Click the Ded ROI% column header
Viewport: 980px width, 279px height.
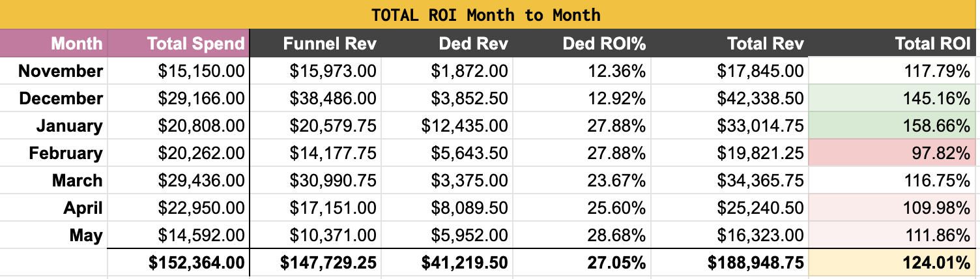582,43
